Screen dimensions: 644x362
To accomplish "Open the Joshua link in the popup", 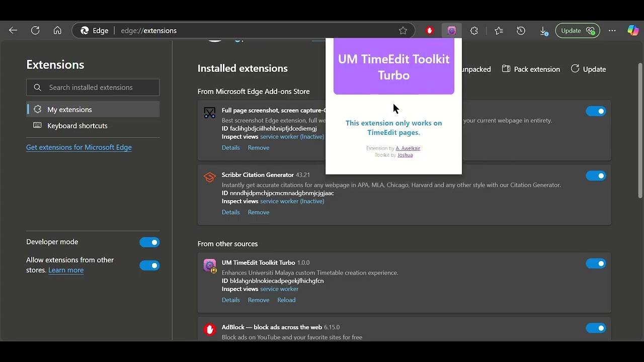I will click(405, 155).
